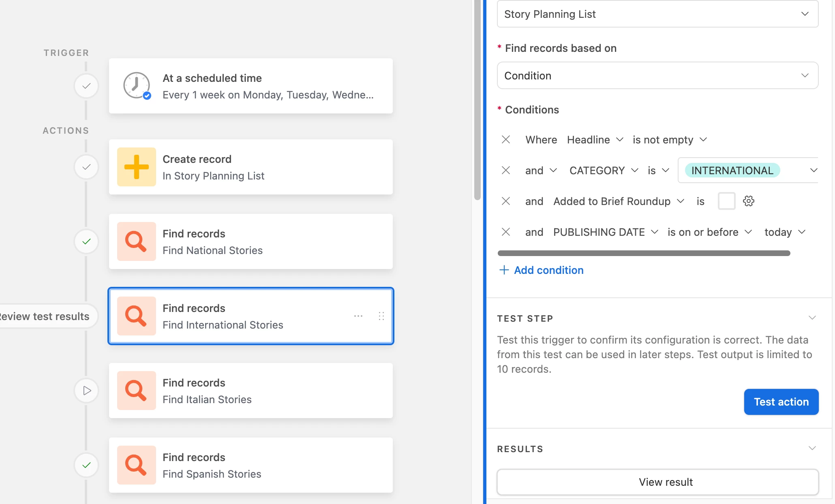Click the play icon beside Find Italian Stories

pyautogui.click(x=86, y=391)
